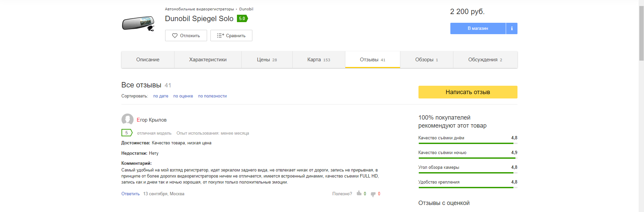The image size is (644, 212).
Task: Click the Все отзывы heading
Action: click(x=141, y=85)
